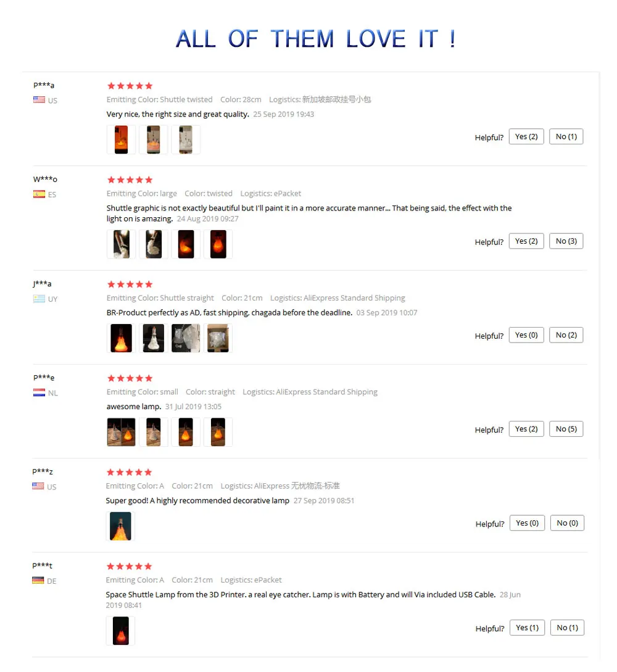Vote No (1) on P***t's review
The width and height of the screenshot is (617, 672).
coord(567,628)
